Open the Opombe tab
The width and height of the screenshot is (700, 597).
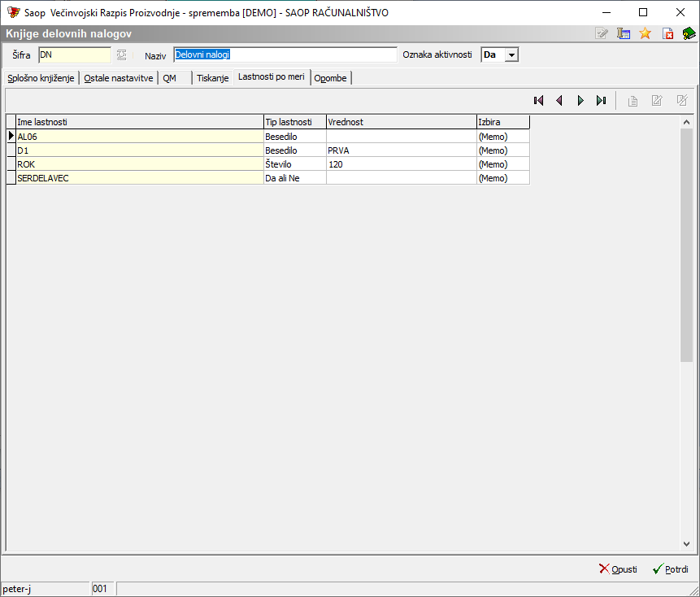tap(330, 78)
